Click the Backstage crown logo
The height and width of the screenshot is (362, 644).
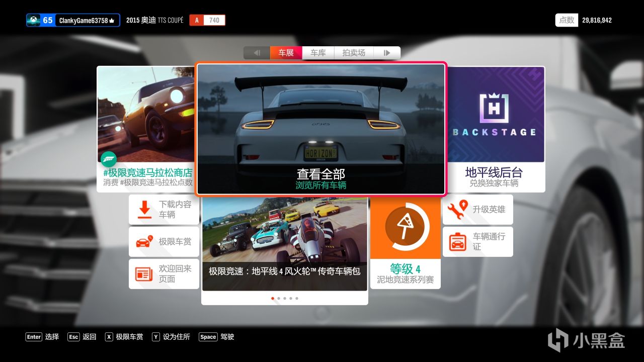(x=494, y=107)
